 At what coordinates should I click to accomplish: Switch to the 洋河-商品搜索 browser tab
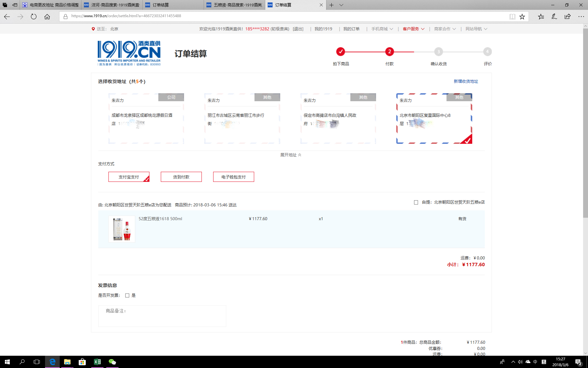pos(112,5)
